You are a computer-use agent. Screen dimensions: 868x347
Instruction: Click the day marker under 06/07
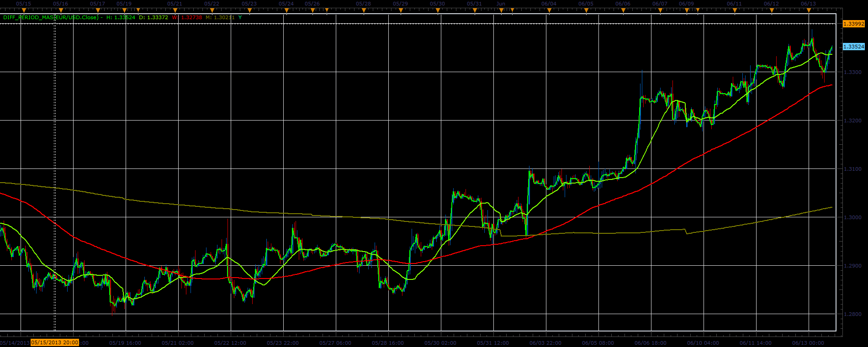(660, 10)
